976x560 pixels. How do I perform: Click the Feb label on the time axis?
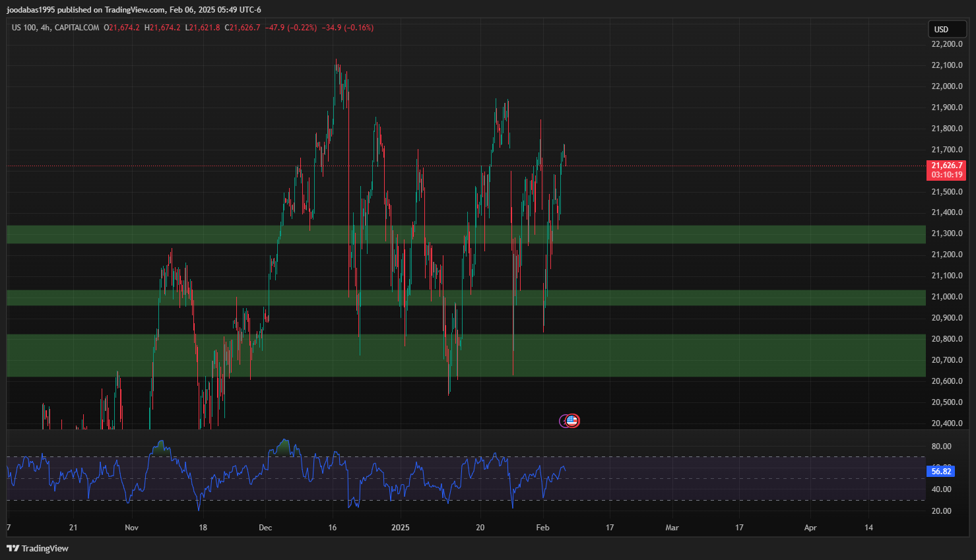542,527
